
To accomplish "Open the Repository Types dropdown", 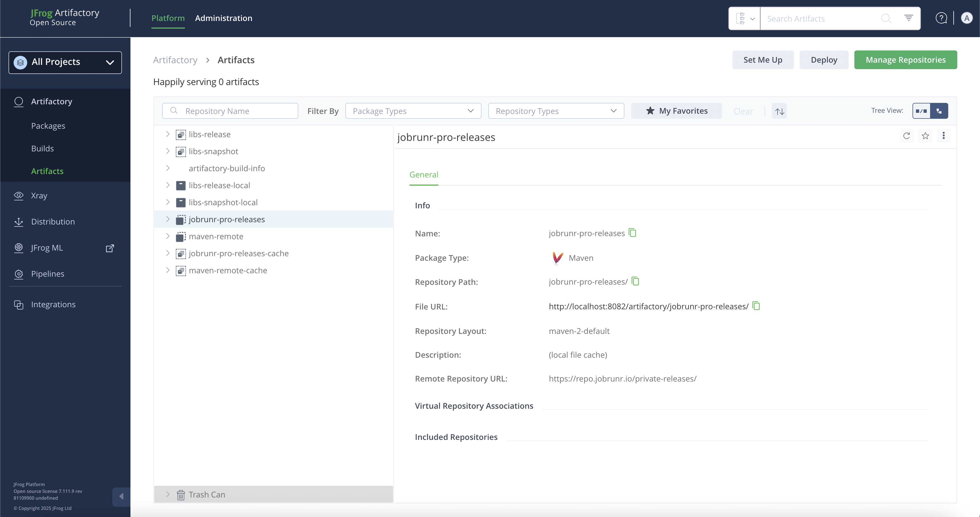I will click(556, 111).
